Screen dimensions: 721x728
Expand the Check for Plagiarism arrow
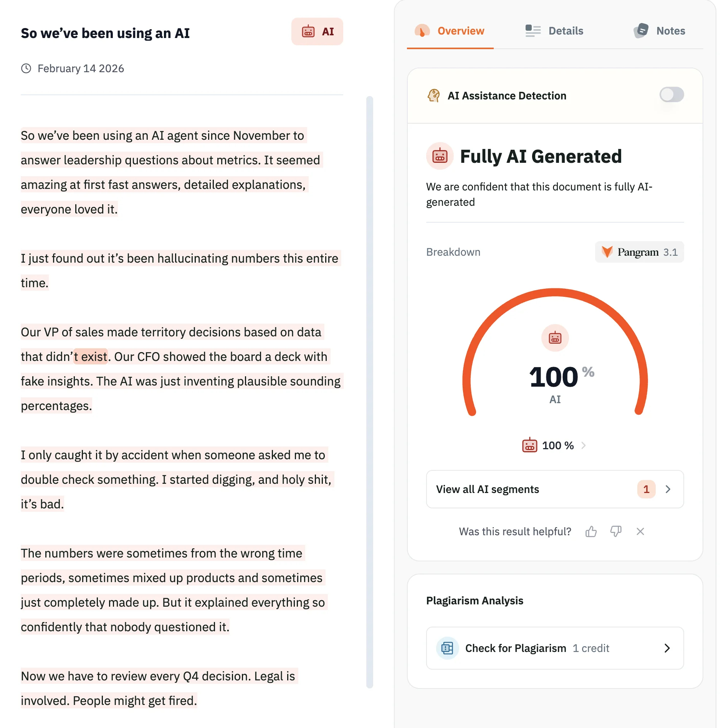pos(667,648)
